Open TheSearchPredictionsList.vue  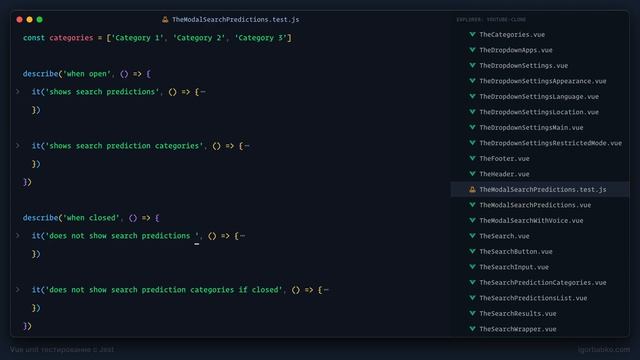[x=533, y=298]
